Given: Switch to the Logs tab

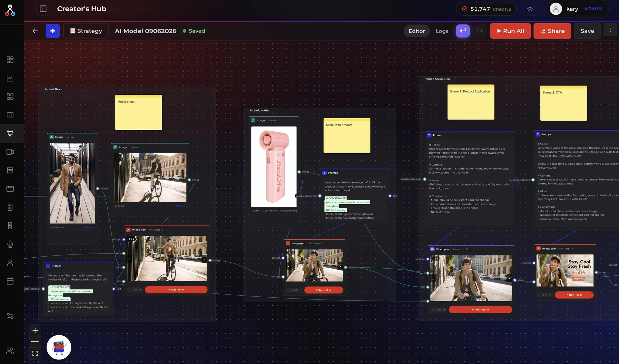Looking at the screenshot, I should tap(442, 31).
